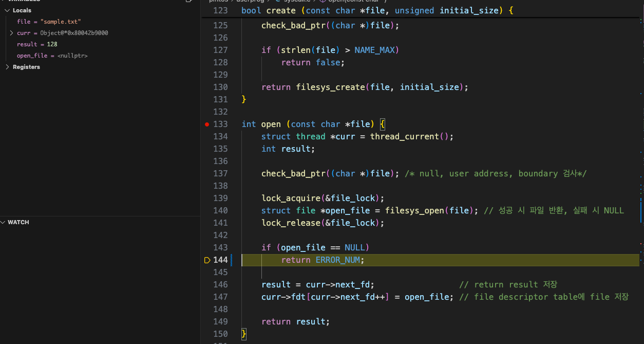Click line number 143 in the gutter
The image size is (644, 344).
point(220,247)
